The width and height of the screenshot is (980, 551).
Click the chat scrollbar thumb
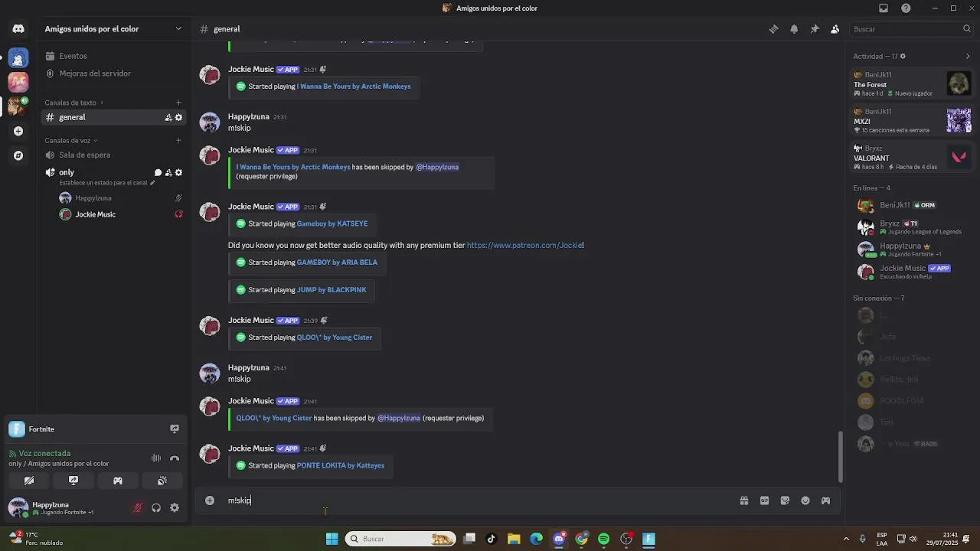(841, 456)
